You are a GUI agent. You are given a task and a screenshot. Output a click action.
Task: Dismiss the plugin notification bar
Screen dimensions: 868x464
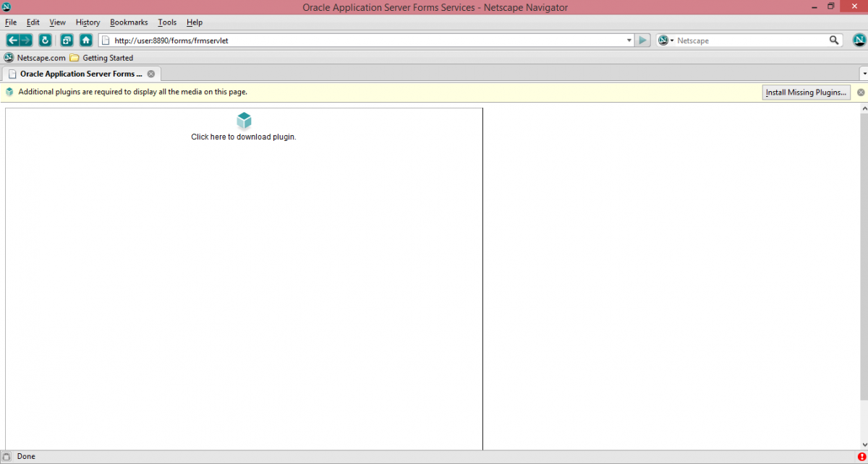tap(861, 93)
